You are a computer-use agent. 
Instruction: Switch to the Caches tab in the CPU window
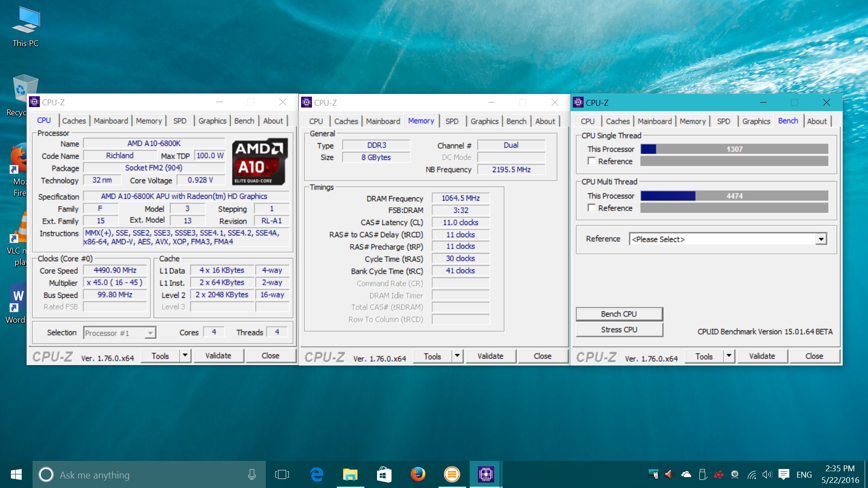(x=74, y=121)
